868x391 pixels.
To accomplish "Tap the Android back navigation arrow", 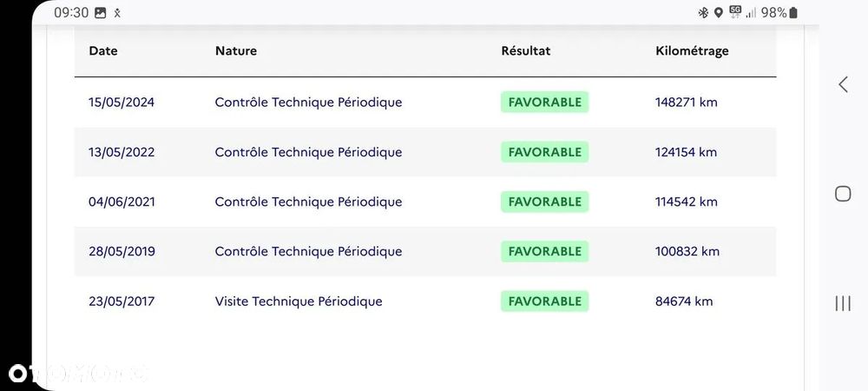I will point(843,84).
